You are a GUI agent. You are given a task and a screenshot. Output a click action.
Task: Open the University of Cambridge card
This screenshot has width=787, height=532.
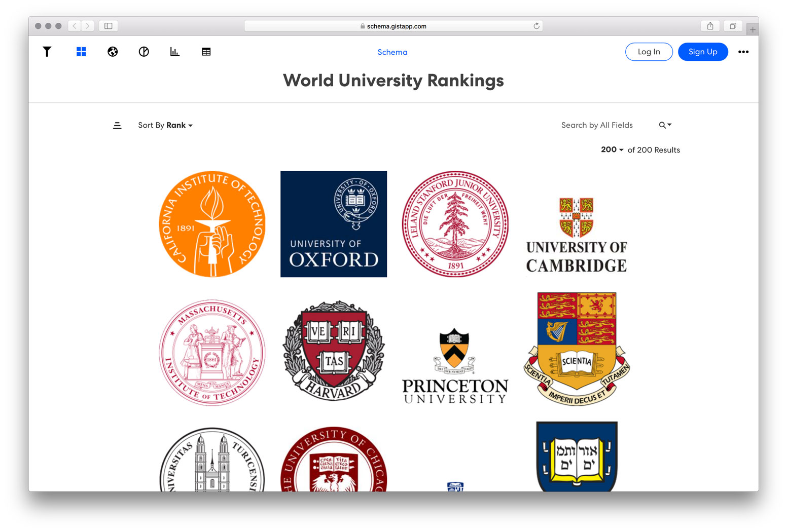tap(577, 235)
